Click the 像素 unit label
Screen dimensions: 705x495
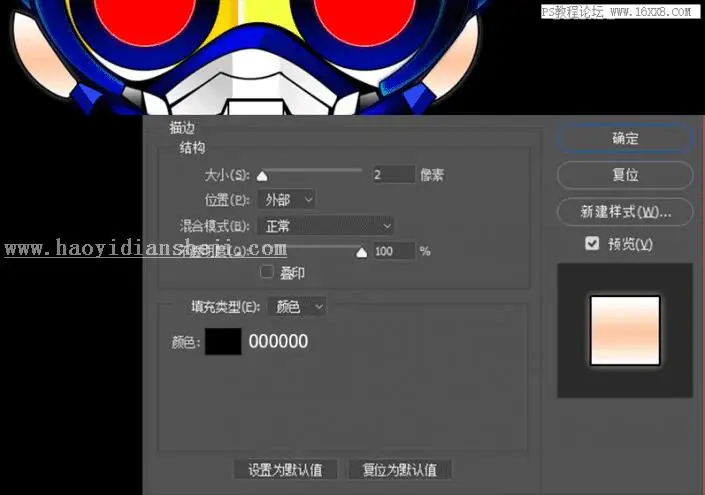432,175
